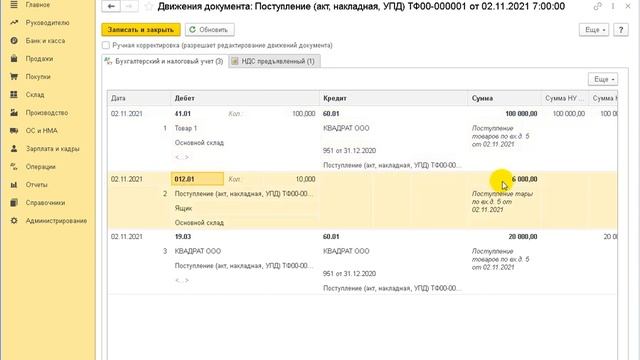Image resolution: width=640 pixels, height=360 pixels.
Task: Click the Обновить refresh button
Action: (209, 30)
